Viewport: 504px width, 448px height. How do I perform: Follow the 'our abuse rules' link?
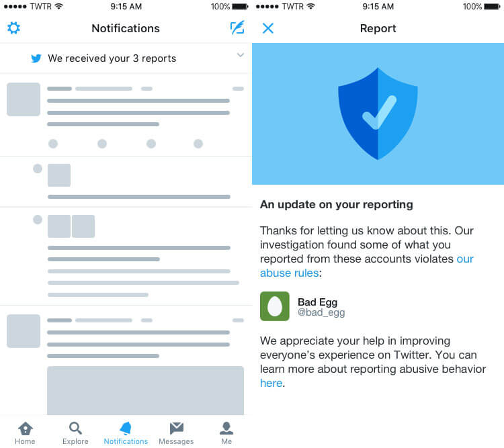coord(366,266)
